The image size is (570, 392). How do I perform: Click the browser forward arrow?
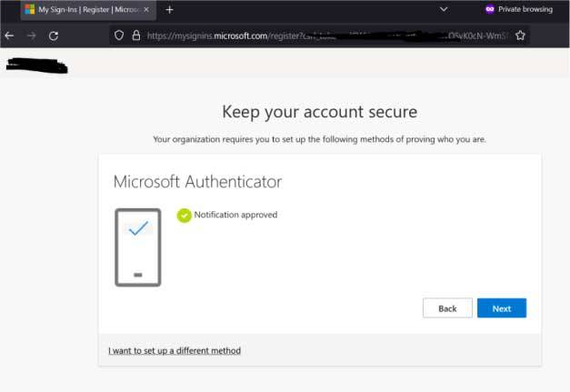pos(32,35)
